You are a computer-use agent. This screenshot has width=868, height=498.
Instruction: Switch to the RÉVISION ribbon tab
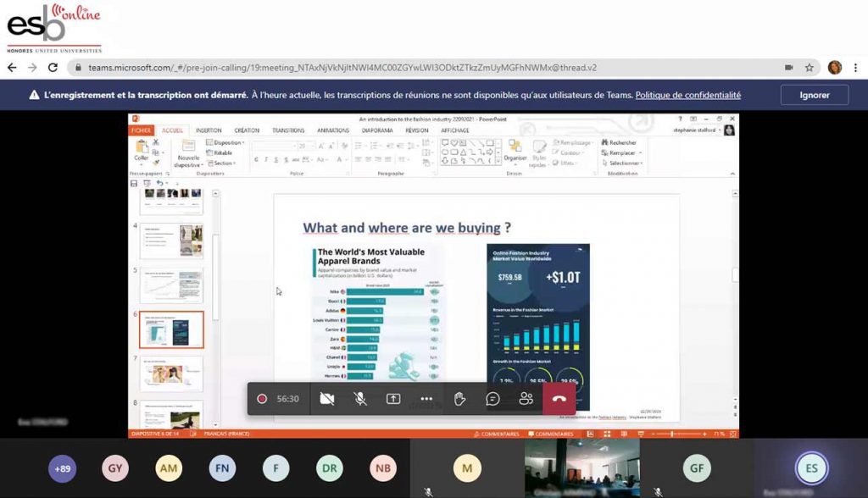tap(417, 130)
